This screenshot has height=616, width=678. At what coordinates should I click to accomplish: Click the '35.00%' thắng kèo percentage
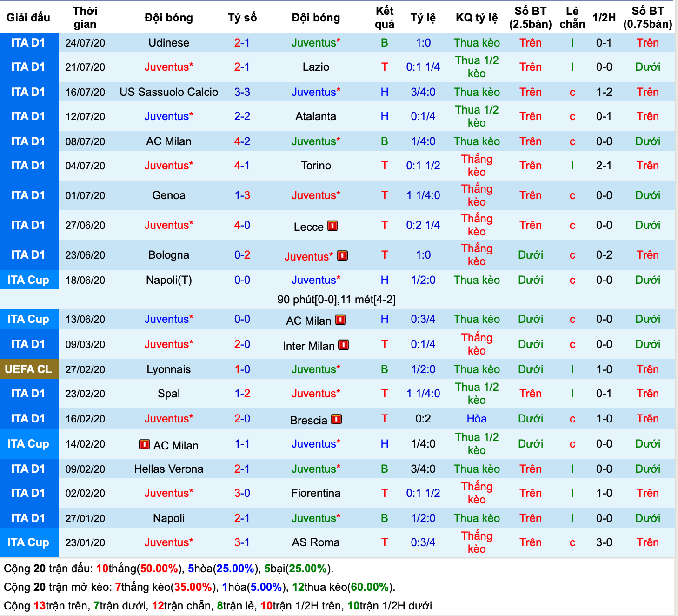[x=193, y=587]
